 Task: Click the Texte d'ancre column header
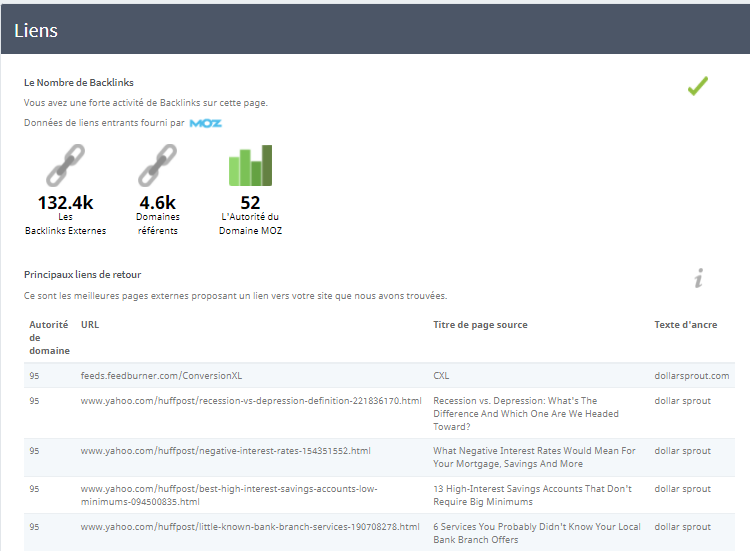coord(685,325)
